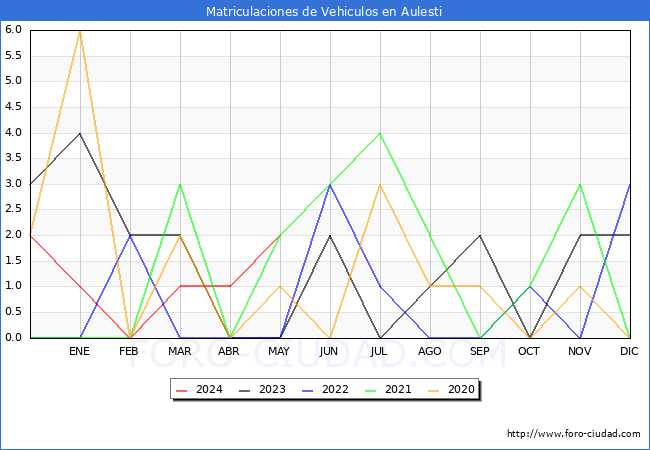The width and height of the screenshot is (650, 450).
Task: Click the NOV month label on the x-axis
Action: [580, 351]
